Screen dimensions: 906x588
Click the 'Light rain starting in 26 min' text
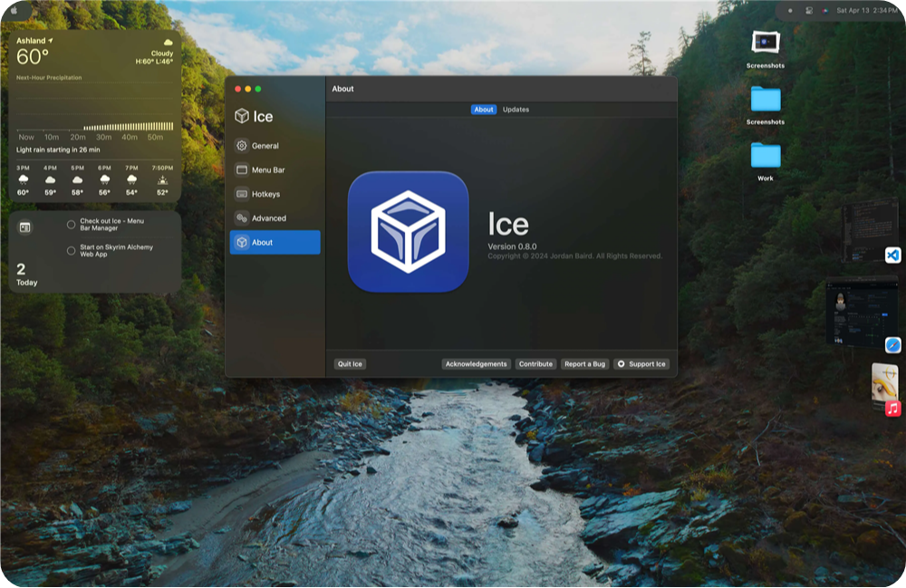58,149
